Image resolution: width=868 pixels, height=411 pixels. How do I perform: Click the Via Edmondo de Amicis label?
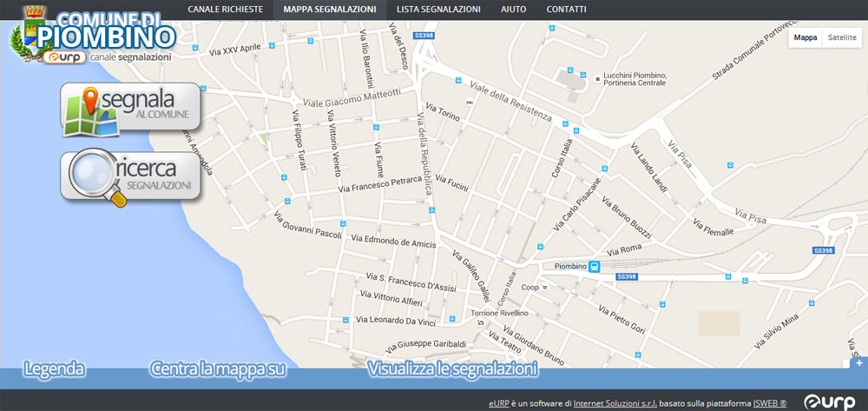click(x=393, y=241)
